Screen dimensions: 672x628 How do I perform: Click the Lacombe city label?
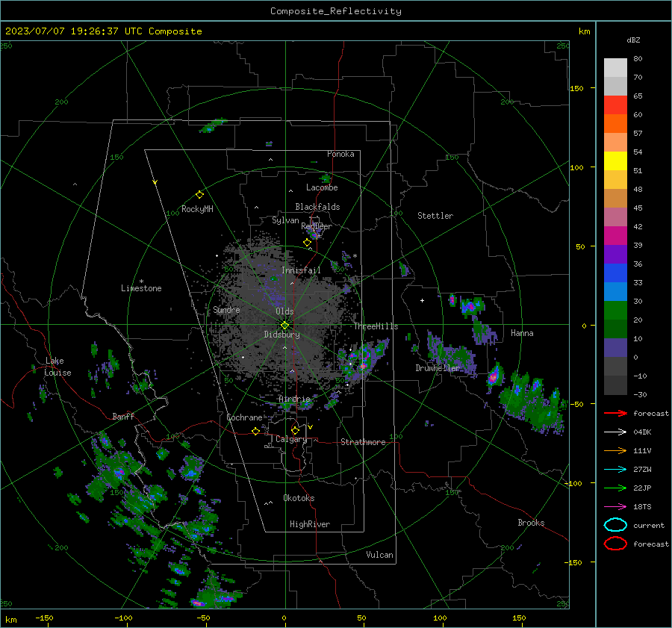coord(322,187)
